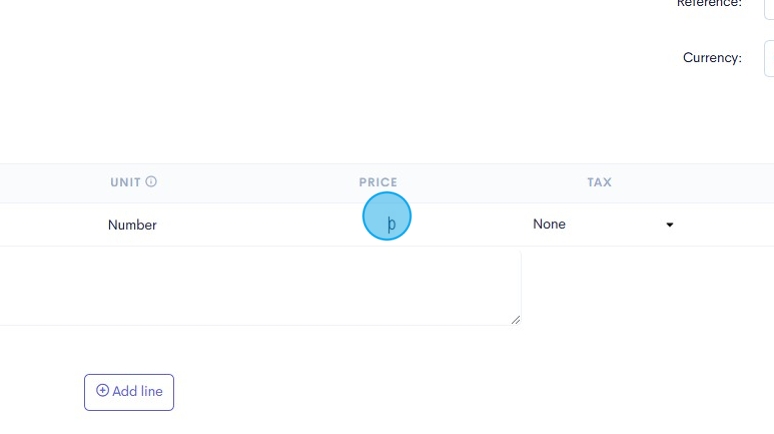Click the info icon beside UNIT

click(152, 182)
